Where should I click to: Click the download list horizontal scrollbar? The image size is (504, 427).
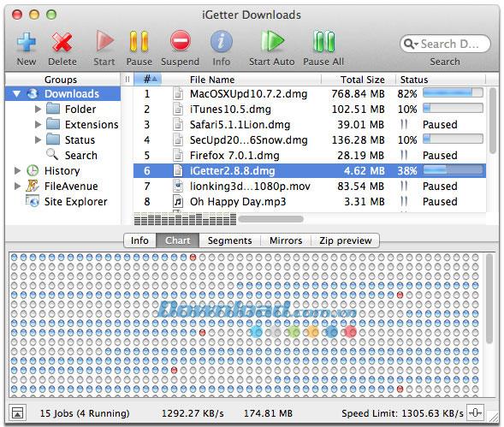(270, 219)
